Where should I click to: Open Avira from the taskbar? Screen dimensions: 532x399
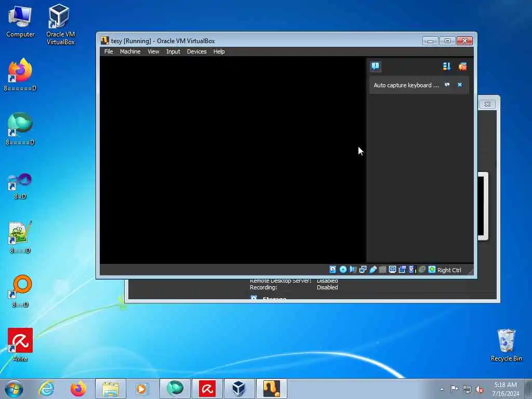[207, 389]
